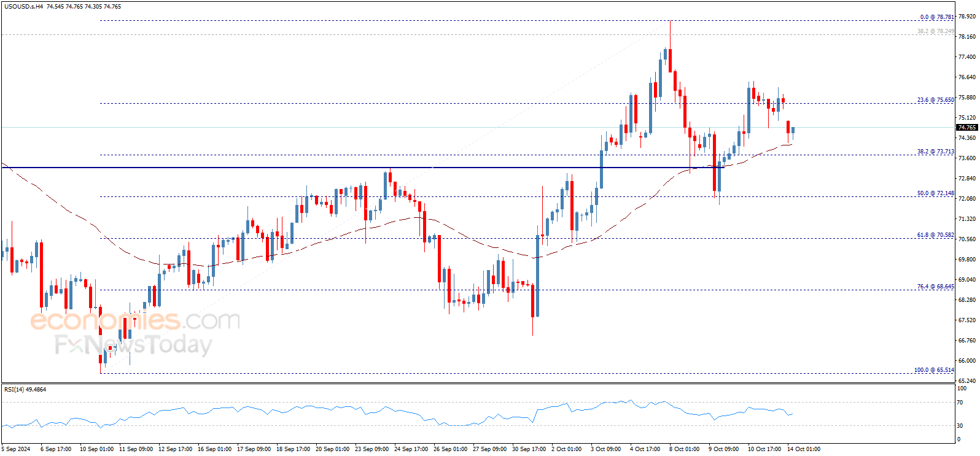
Task: Click the 72.840 price axis label
Action: click(x=967, y=179)
